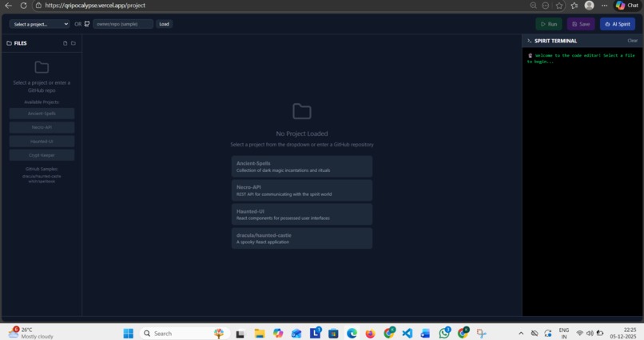
Task: Select Ancient-Spells in the sidebar projects
Action: 42,114
